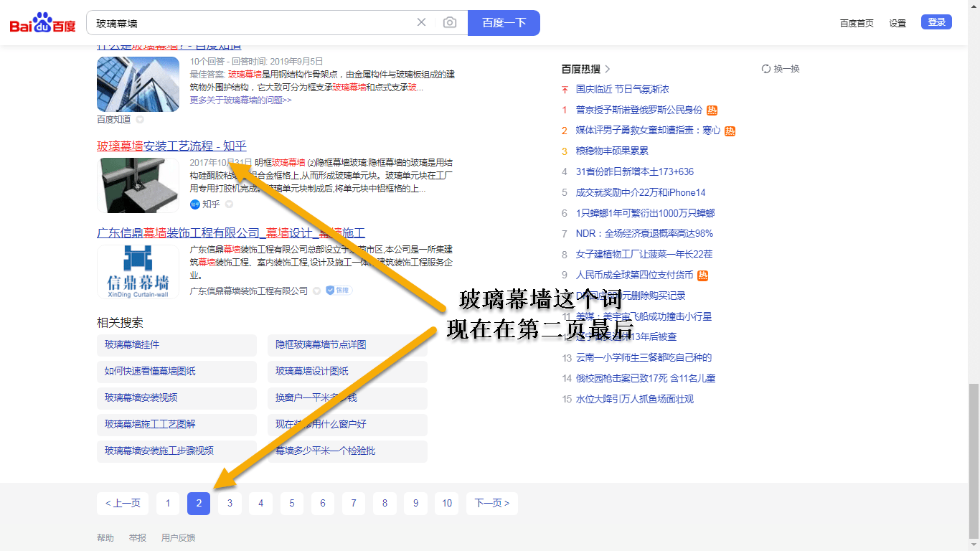Open hot search 女子建植物工厂让菠菜一年长22茬
Image resolution: width=980 pixels, height=551 pixels.
tap(644, 255)
